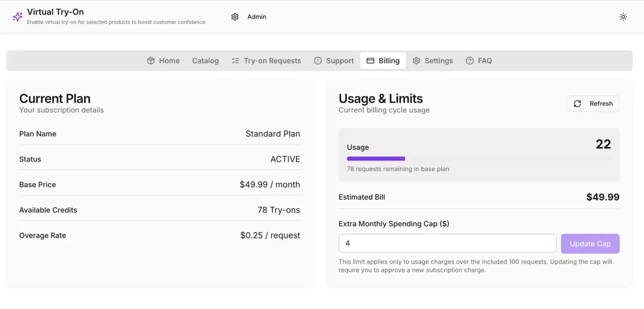644x309 pixels.
Task: Click the spending cap input field
Action: click(447, 243)
